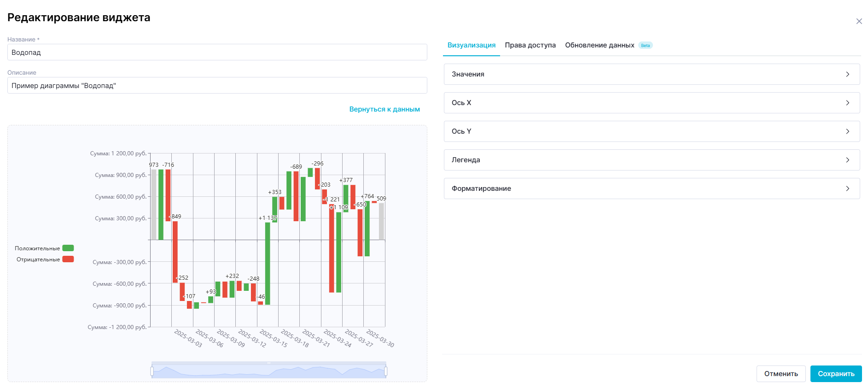Open the Права доступа tab
The width and height of the screenshot is (868, 389).
pyautogui.click(x=530, y=45)
